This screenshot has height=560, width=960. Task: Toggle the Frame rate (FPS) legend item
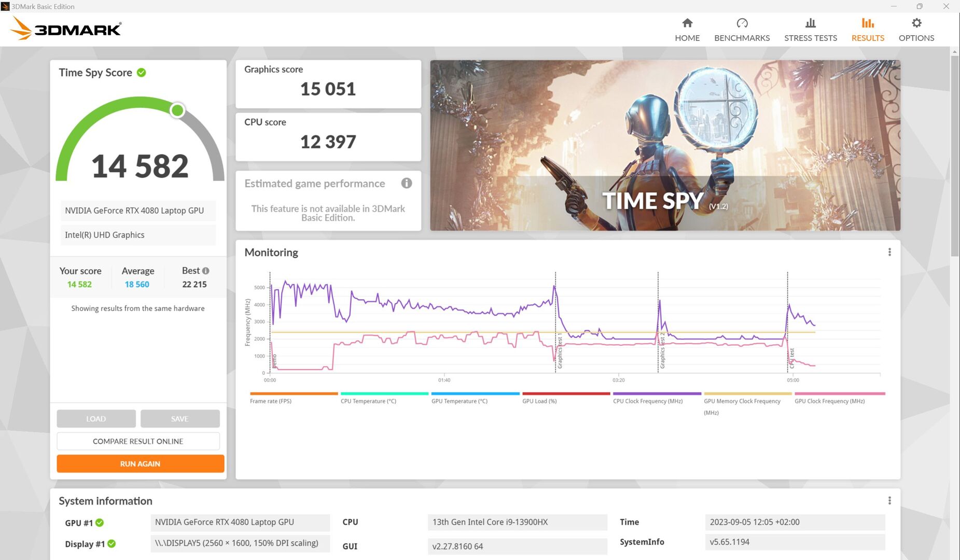click(x=271, y=401)
